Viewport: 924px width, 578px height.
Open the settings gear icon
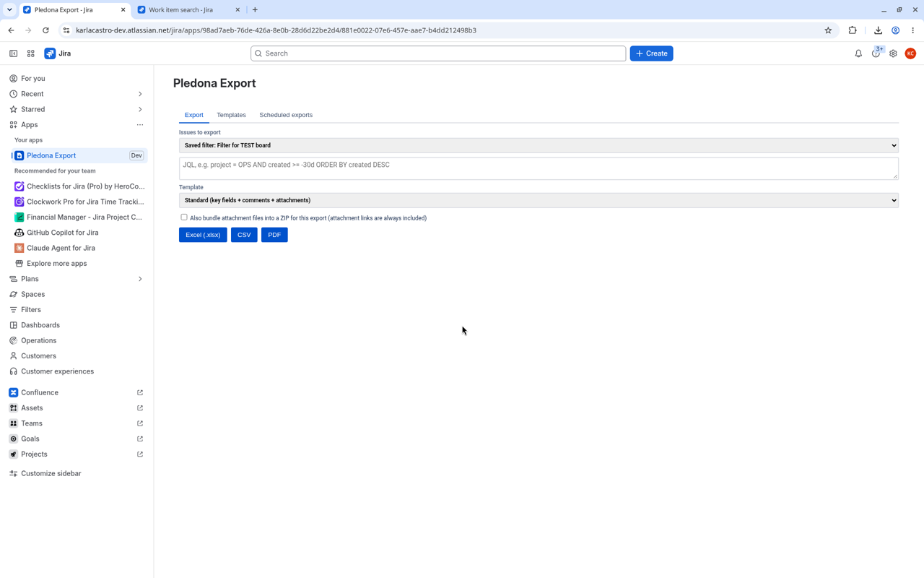point(893,53)
